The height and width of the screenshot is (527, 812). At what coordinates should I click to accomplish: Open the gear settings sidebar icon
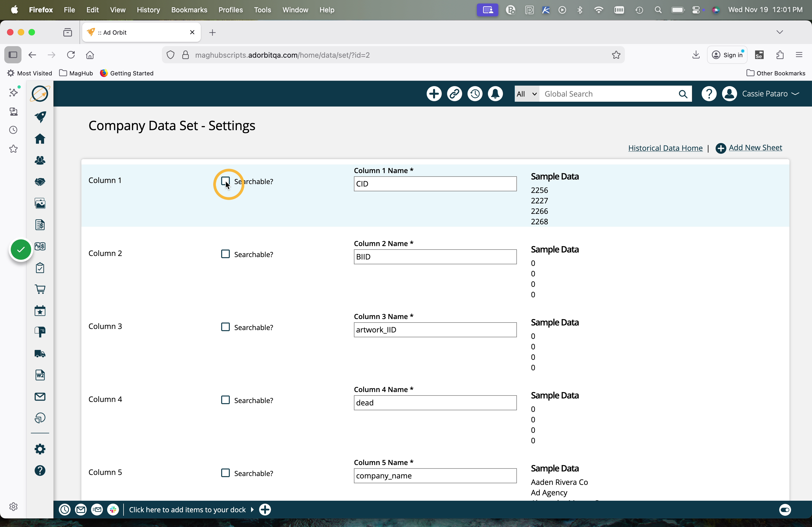(40, 449)
